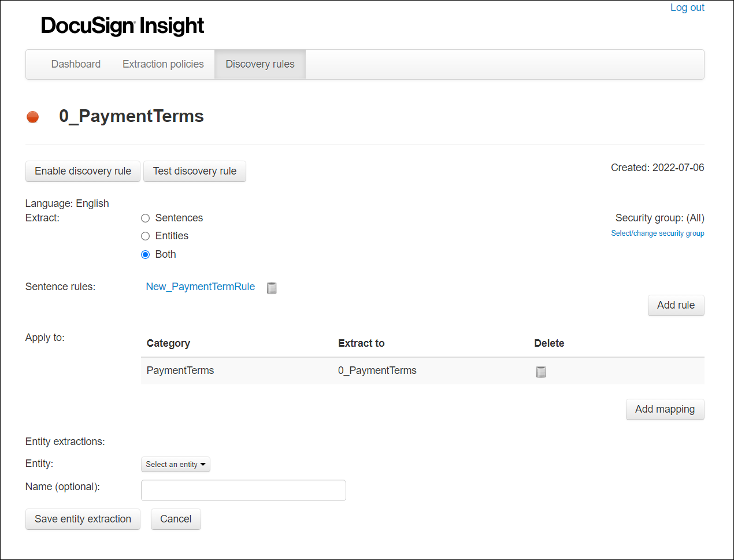Image resolution: width=734 pixels, height=560 pixels.
Task: Open the Select an entity dropdown
Action: (175, 465)
